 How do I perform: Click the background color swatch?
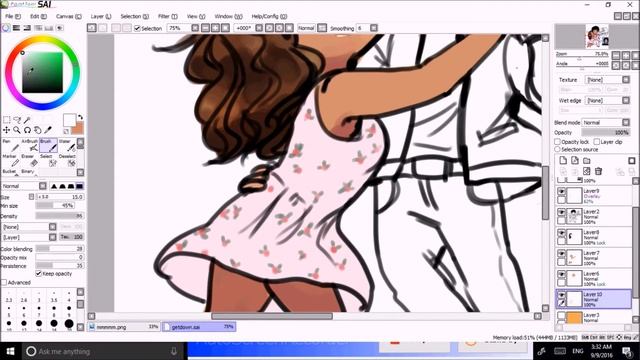point(79,129)
